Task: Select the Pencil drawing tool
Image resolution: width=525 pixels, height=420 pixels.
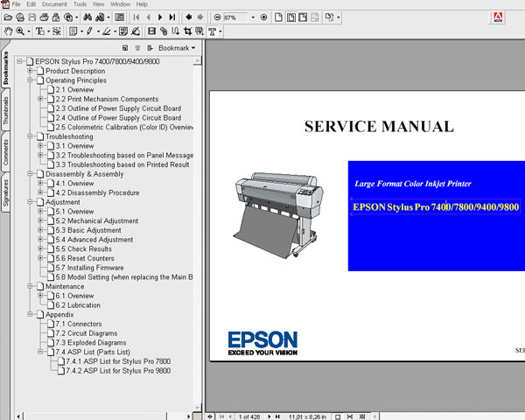Action: 90,31
